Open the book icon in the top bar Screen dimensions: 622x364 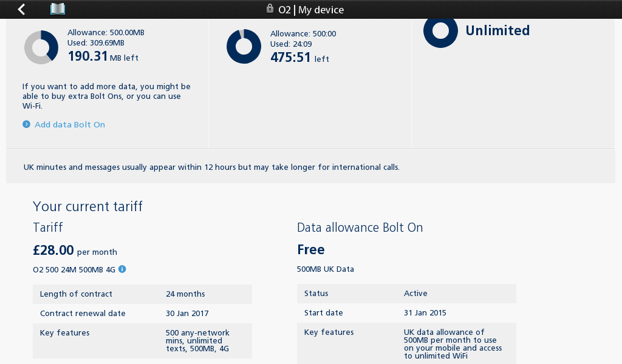click(x=58, y=8)
